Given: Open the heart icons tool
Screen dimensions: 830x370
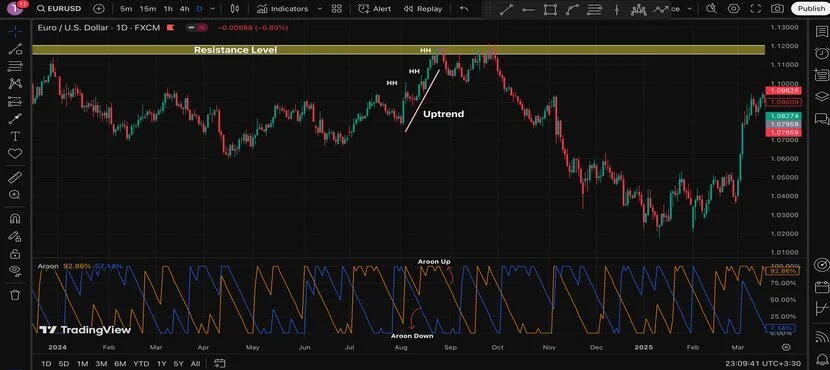Looking at the screenshot, I should tap(15, 154).
